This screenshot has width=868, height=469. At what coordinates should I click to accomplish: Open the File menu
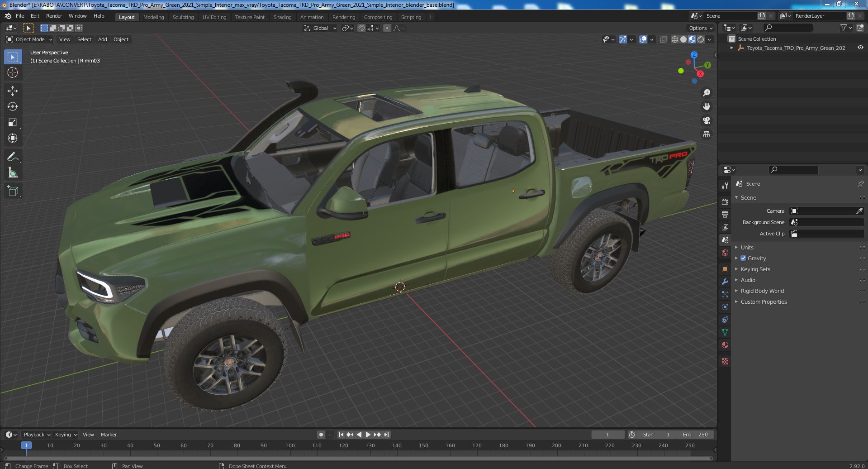click(20, 16)
